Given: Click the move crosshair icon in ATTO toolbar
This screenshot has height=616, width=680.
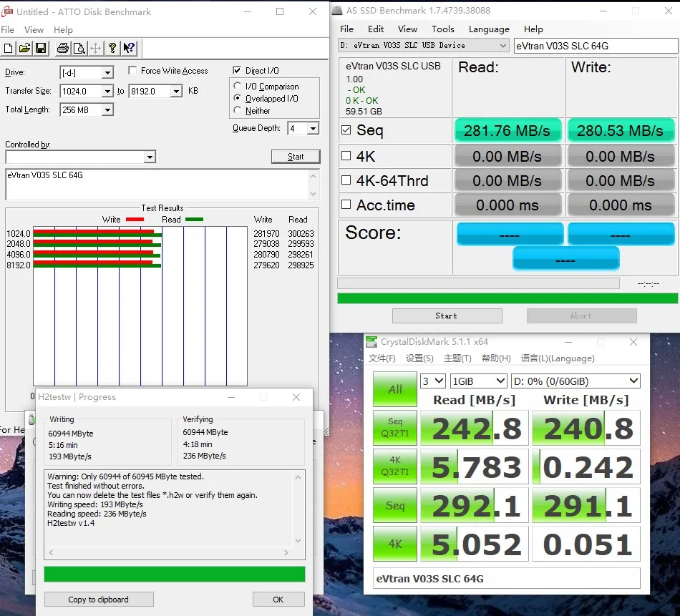Looking at the screenshot, I should 96,48.
